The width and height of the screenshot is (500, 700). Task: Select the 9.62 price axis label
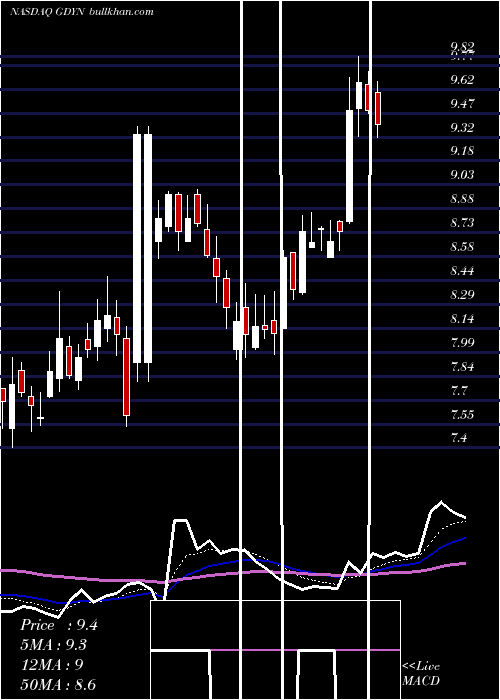[x=462, y=80]
